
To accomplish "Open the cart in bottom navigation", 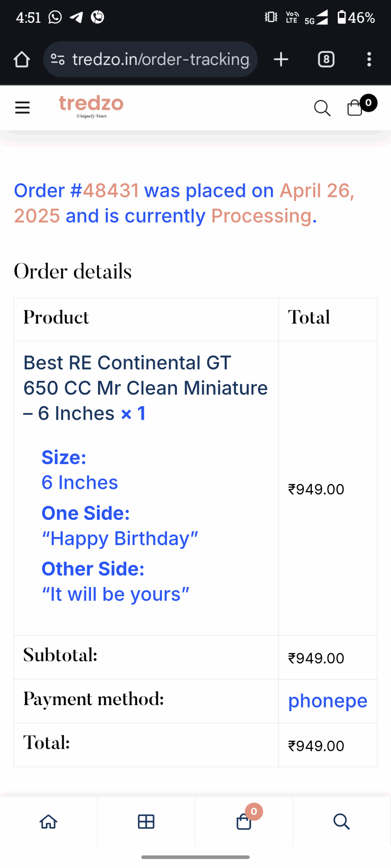I will click(244, 822).
